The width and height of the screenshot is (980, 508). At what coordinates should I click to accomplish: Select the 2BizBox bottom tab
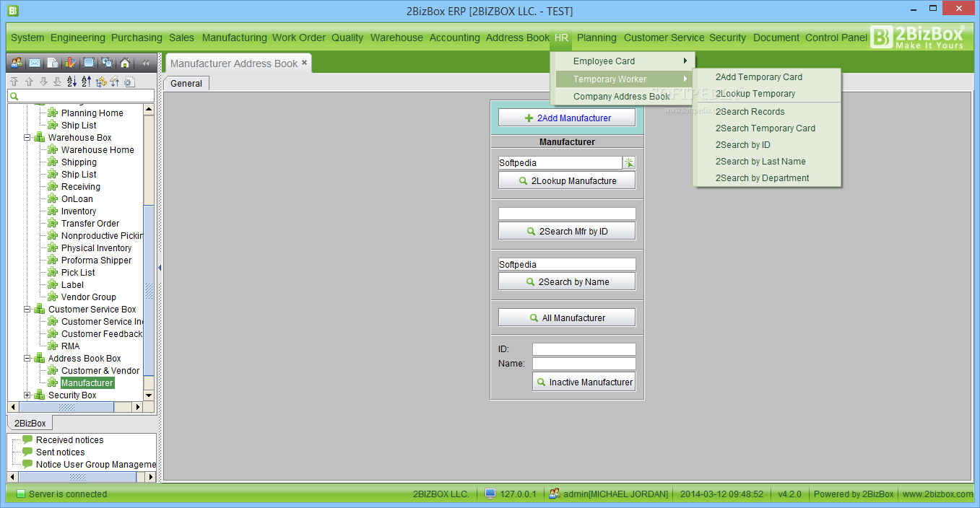coord(30,423)
